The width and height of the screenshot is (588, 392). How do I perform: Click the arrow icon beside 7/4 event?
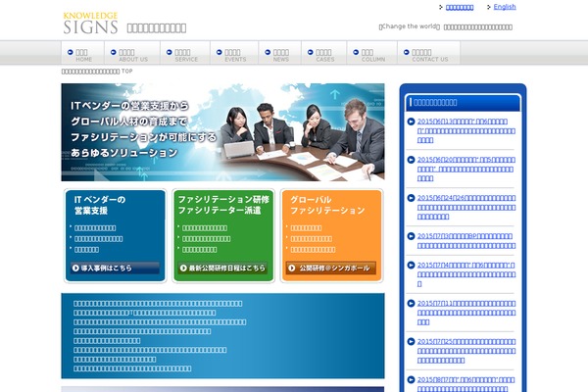point(411,266)
